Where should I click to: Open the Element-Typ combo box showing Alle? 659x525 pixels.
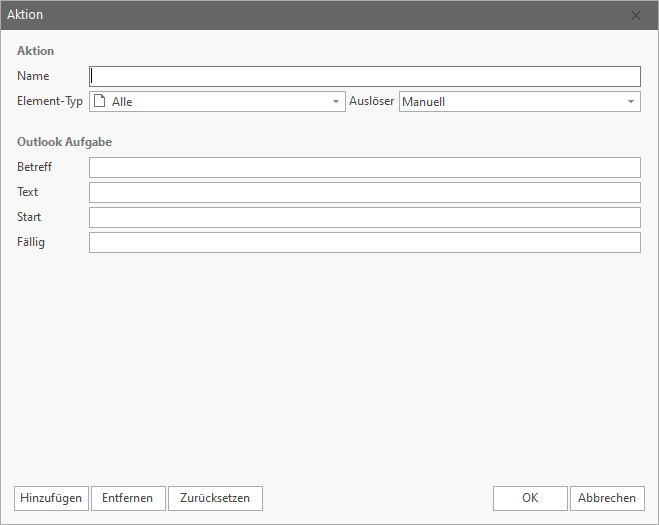tap(215, 101)
